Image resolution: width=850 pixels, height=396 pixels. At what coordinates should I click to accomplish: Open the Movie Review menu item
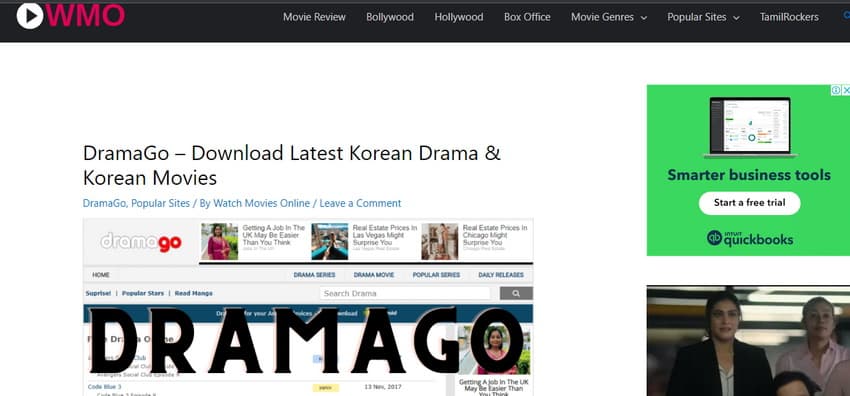(x=314, y=17)
